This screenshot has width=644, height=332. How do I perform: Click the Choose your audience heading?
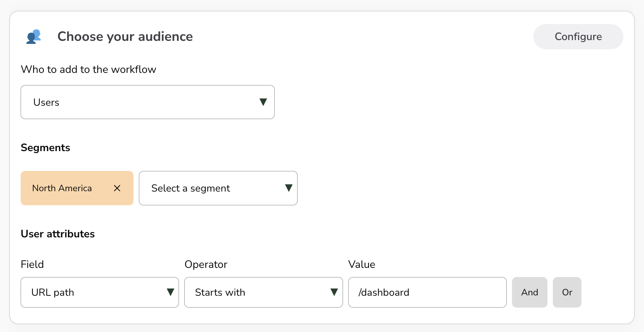click(x=125, y=37)
